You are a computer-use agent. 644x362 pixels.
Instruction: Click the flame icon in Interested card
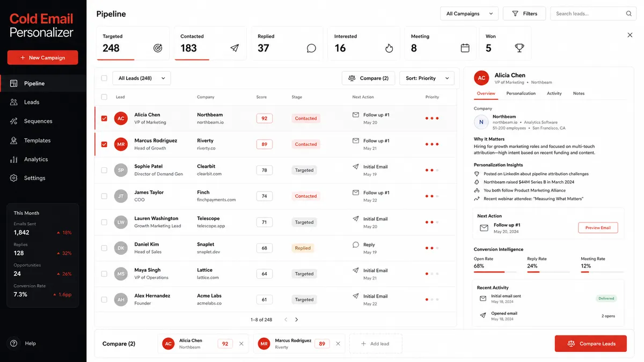click(x=389, y=48)
